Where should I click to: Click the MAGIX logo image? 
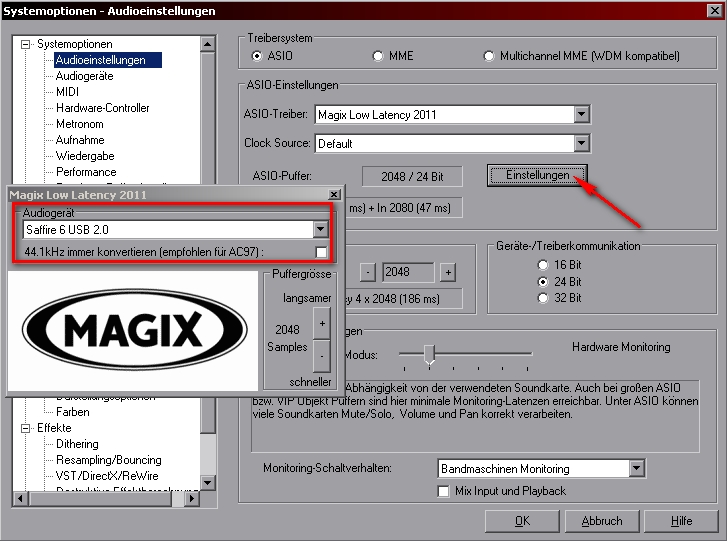[134, 330]
